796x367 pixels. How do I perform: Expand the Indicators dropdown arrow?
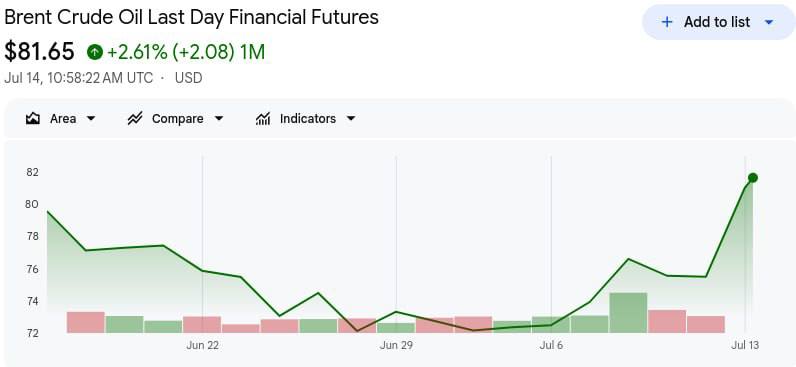click(351, 119)
